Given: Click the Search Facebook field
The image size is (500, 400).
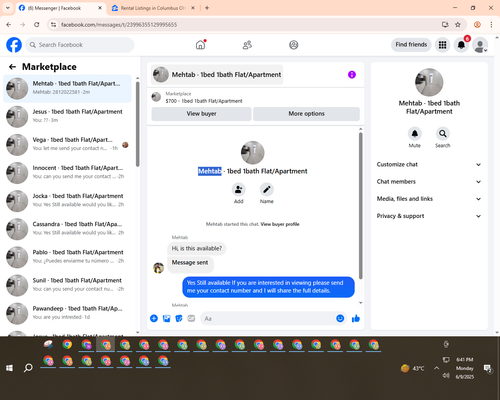Looking at the screenshot, I should 80,45.
